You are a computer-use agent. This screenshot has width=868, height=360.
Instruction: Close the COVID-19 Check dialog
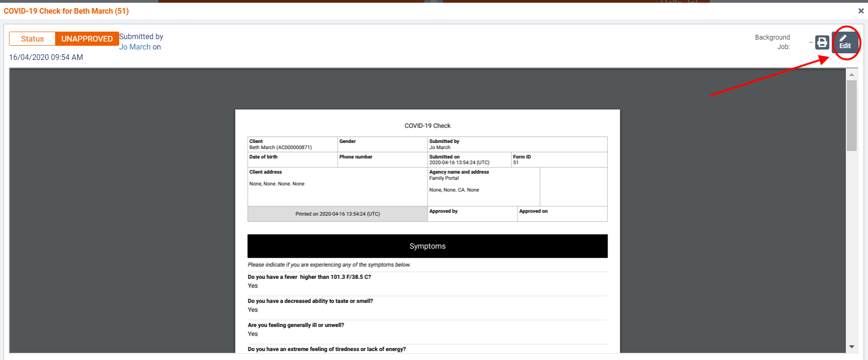point(861,11)
